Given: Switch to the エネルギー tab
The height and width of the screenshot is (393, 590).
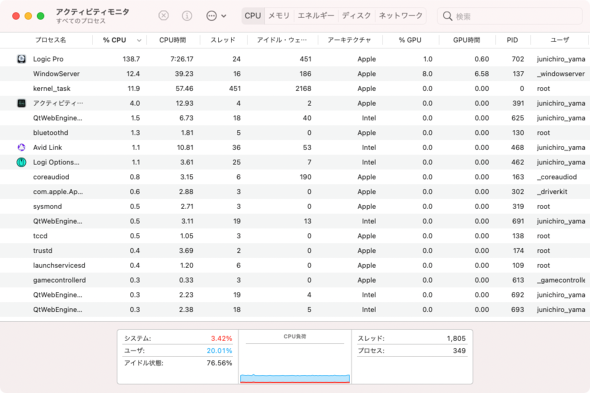Looking at the screenshot, I should (316, 16).
